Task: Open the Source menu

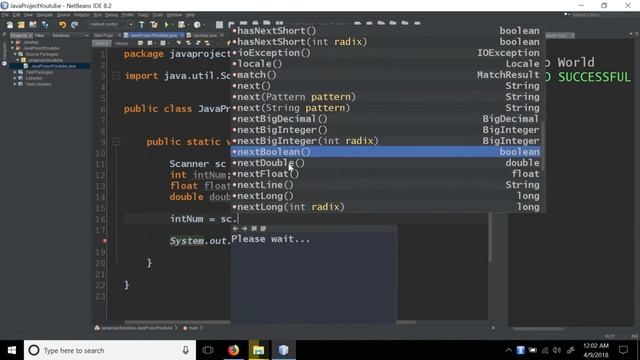Action: (x=63, y=15)
